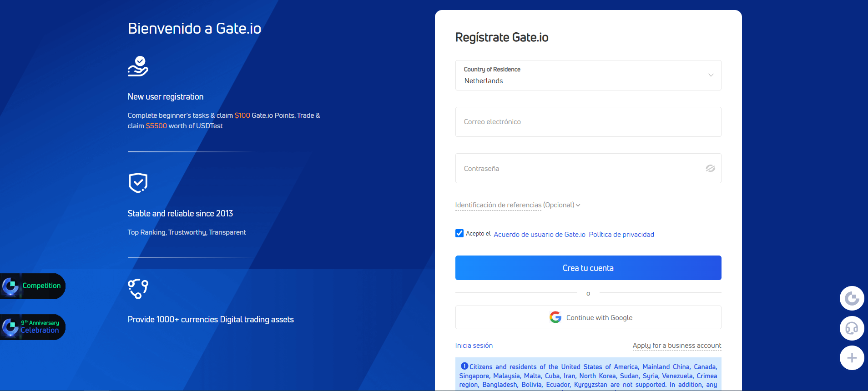This screenshot has height=391, width=868.
Task: Click Apply for a business account
Action: tap(677, 346)
